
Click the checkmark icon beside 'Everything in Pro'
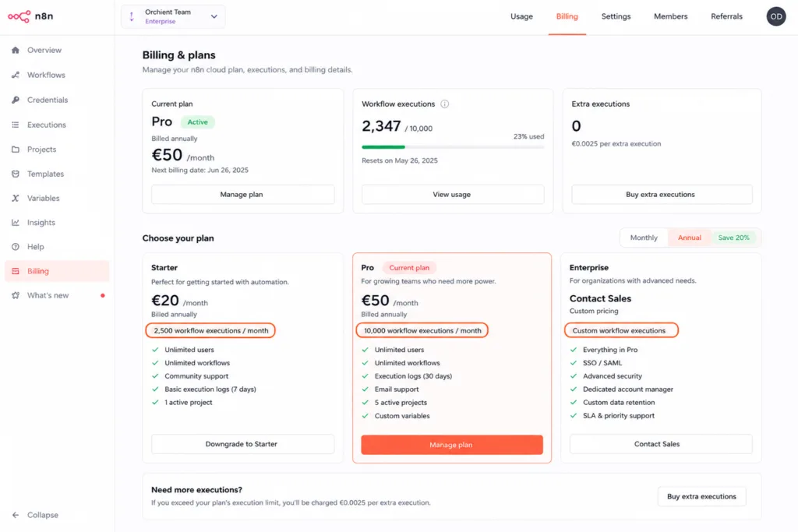point(574,350)
